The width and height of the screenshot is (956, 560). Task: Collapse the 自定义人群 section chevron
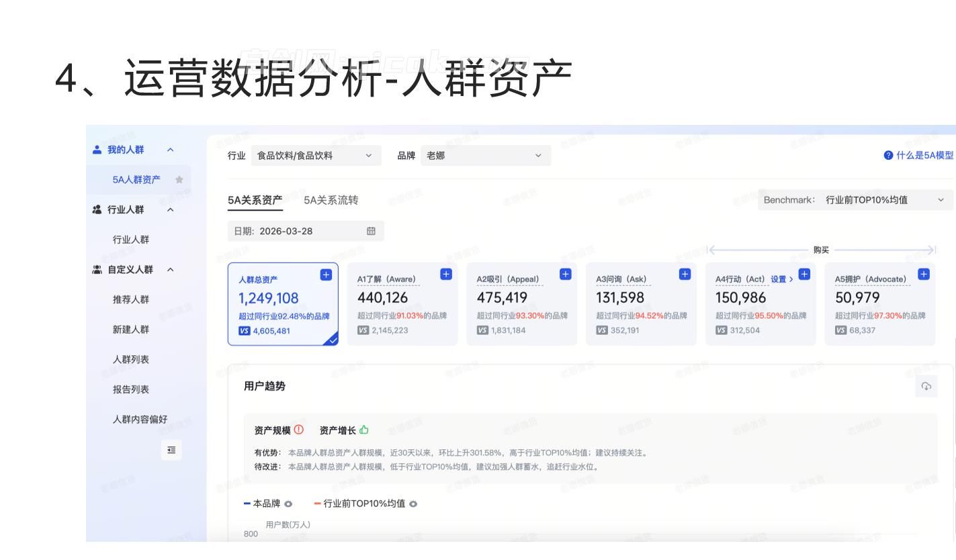click(x=170, y=270)
